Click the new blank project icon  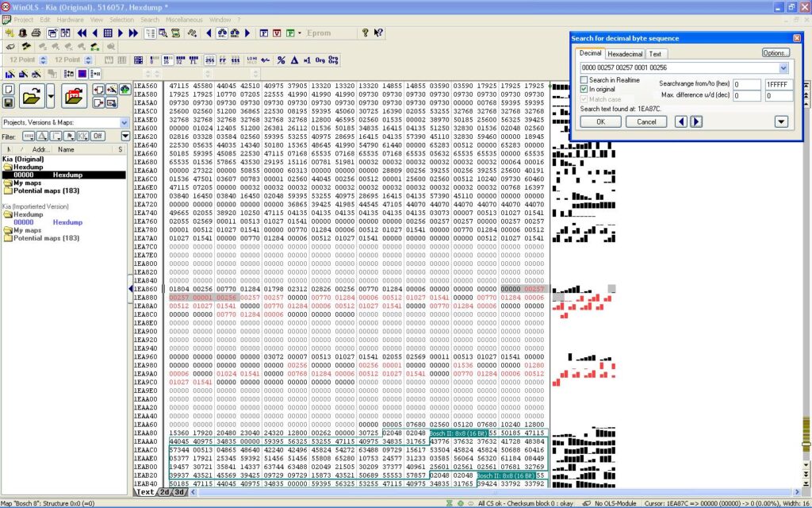point(8,89)
